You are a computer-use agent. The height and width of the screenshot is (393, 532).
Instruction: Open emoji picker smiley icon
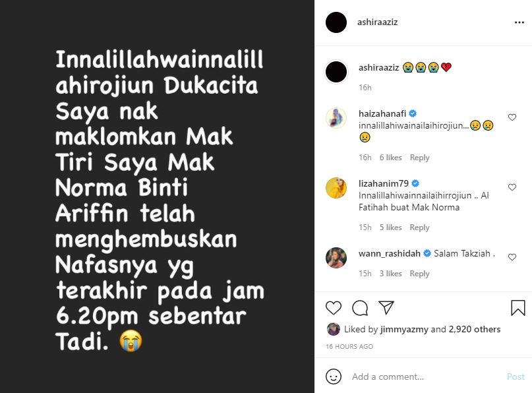tap(333, 377)
